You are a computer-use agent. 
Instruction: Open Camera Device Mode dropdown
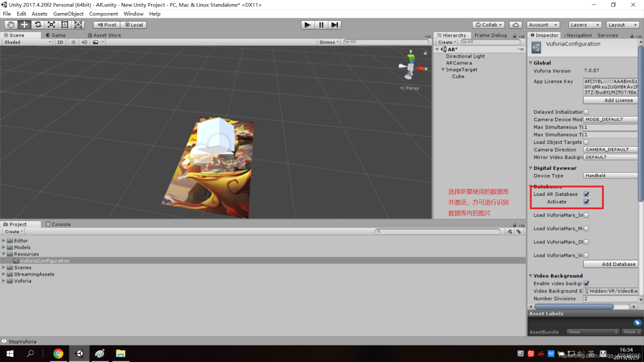611,120
